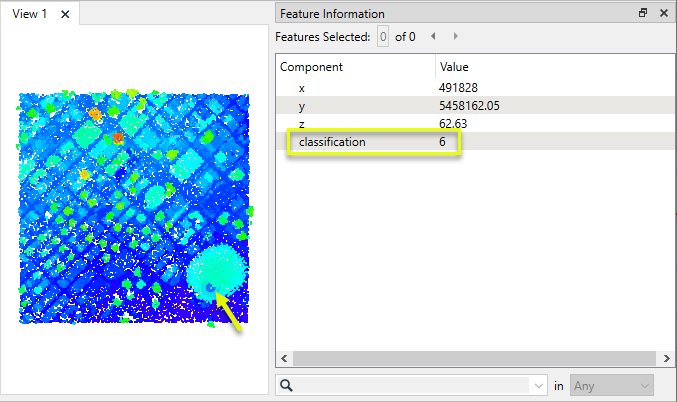This screenshot has width=677, height=402.
Task: Open the search history dropdown arrow
Action: click(x=540, y=385)
